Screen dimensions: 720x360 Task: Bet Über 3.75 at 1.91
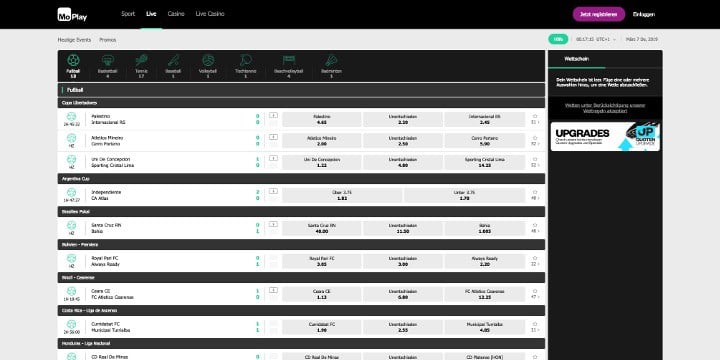pyautogui.click(x=342, y=195)
